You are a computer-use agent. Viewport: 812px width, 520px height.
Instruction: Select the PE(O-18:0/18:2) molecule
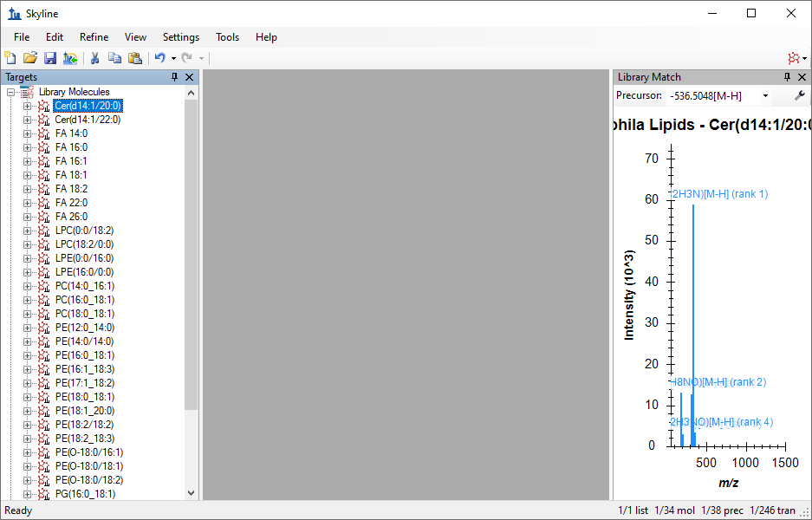coord(89,480)
